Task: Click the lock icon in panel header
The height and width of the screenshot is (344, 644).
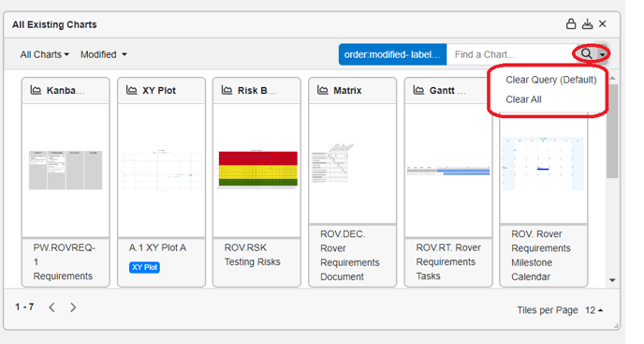Action: pos(571,23)
